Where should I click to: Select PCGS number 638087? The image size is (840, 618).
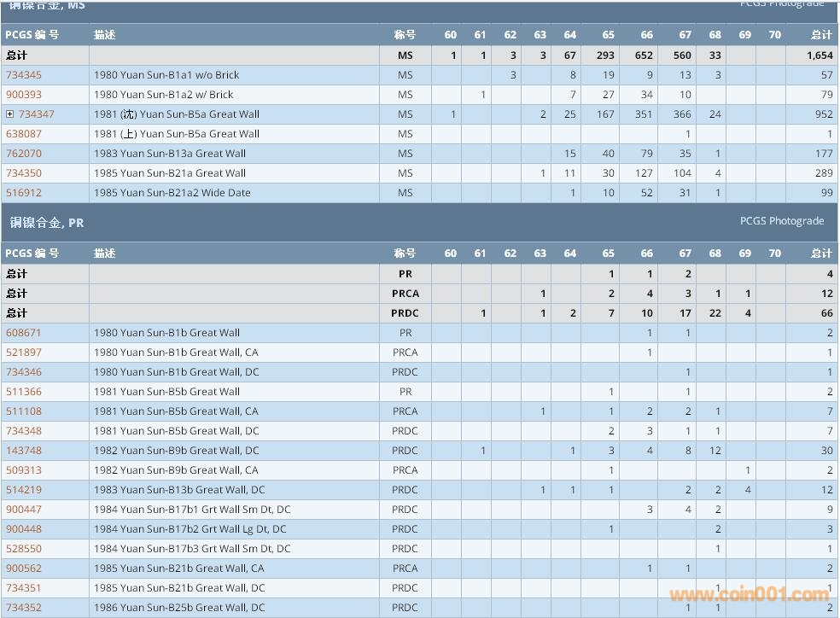coord(23,134)
